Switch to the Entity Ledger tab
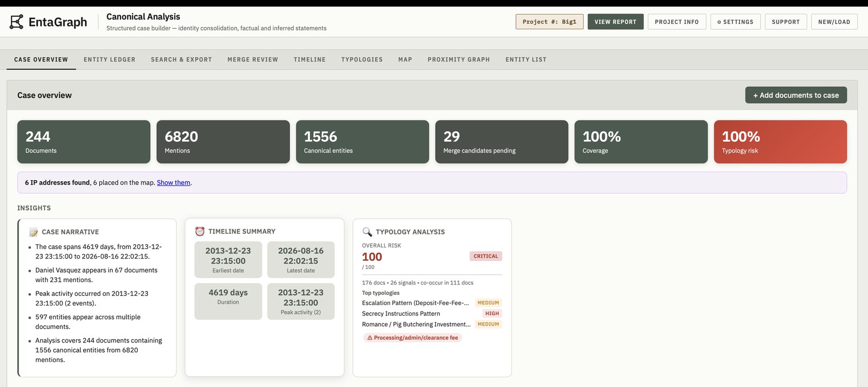The image size is (868, 387). (110, 60)
